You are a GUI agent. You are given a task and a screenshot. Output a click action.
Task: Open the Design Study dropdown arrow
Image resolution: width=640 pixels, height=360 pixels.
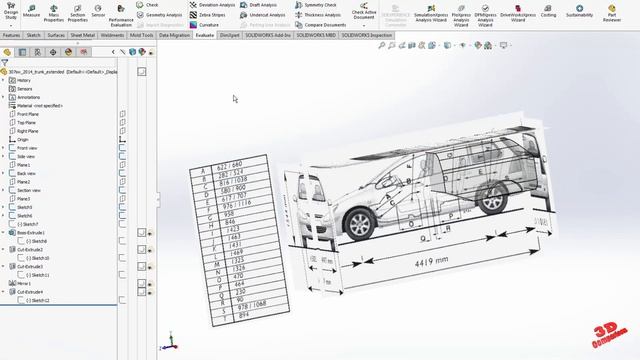click(x=11, y=25)
